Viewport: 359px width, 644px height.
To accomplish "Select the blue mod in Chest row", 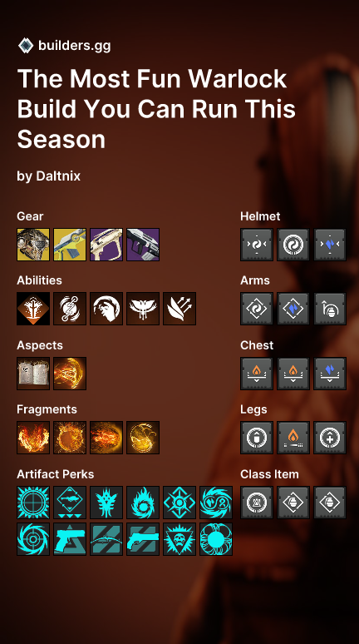I will (330, 374).
